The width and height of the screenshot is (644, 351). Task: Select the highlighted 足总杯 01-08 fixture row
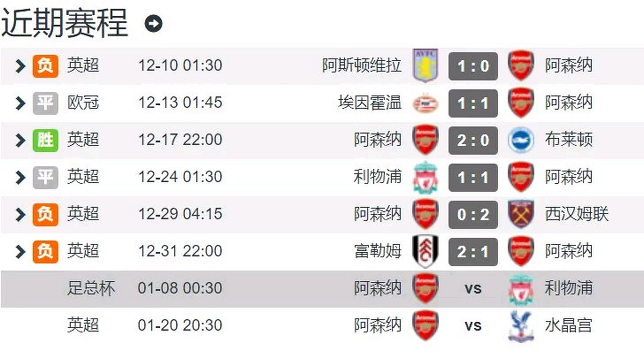tap(322, 289)
